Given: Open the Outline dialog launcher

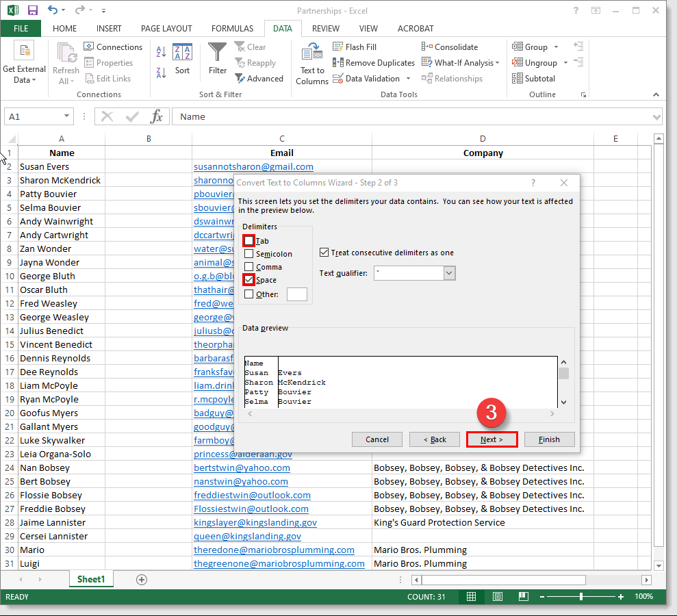Looking at the screenshot, I should tap(583, 94).
